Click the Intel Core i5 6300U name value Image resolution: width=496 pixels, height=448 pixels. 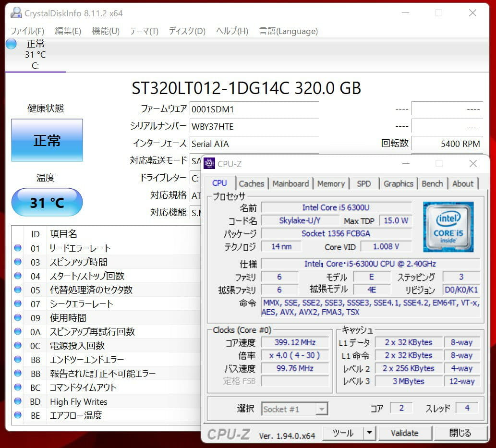336,207
